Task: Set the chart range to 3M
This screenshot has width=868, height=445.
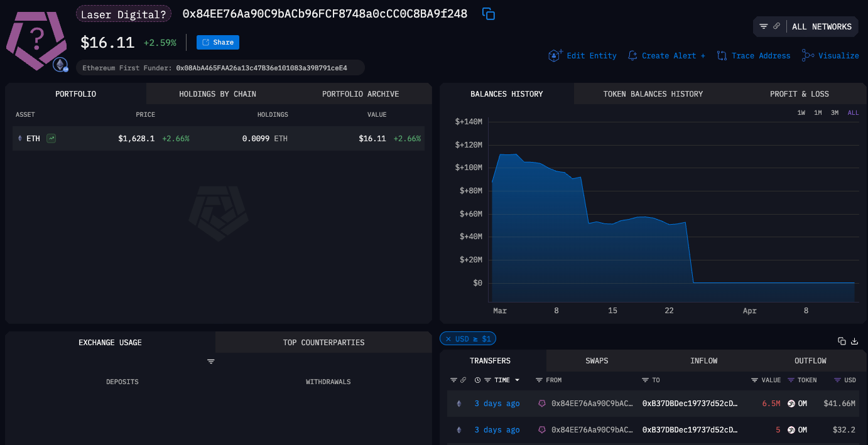Action: pos(835,113)
